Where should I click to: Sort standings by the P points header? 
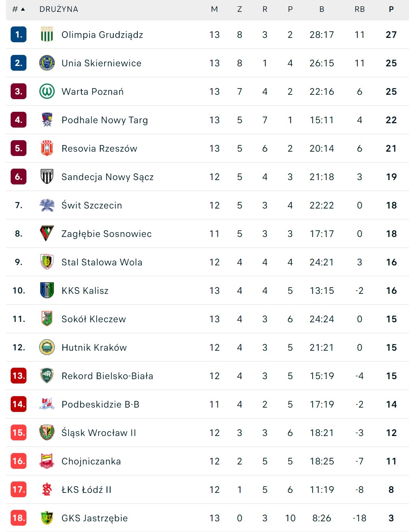[x=391, y=9]
